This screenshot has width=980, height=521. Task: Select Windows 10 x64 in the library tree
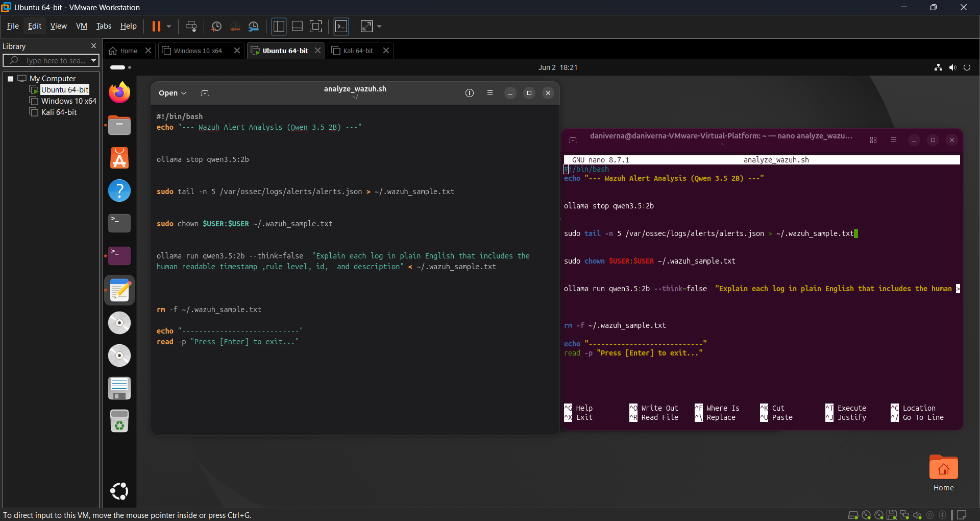pyautogui.click(x=69, y=101)
